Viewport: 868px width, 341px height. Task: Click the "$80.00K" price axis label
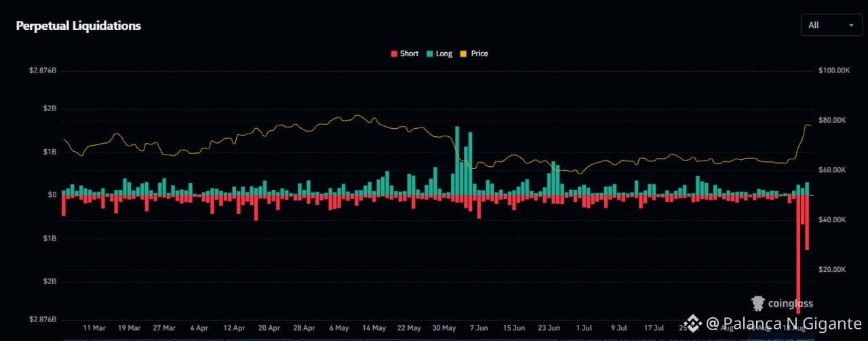833,120
